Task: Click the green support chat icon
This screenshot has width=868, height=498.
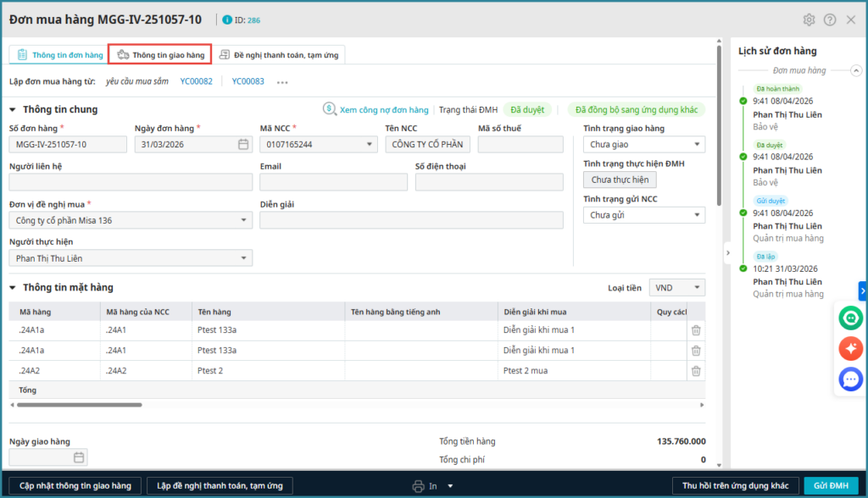Action: point(850,318)
